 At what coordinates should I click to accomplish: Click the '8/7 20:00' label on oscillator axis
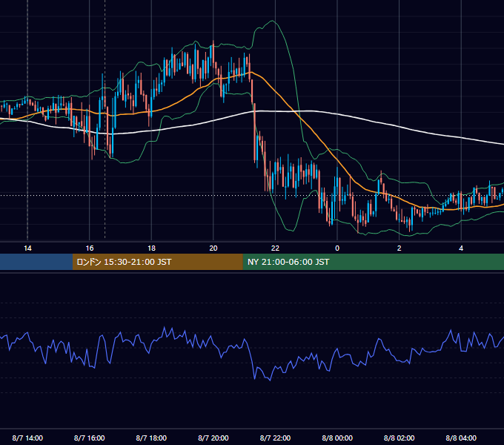click(213, 438)
